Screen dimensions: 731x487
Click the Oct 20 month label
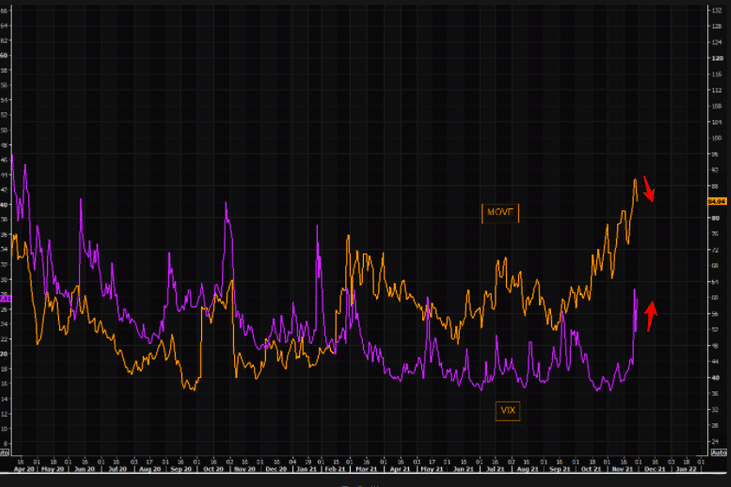212,467
